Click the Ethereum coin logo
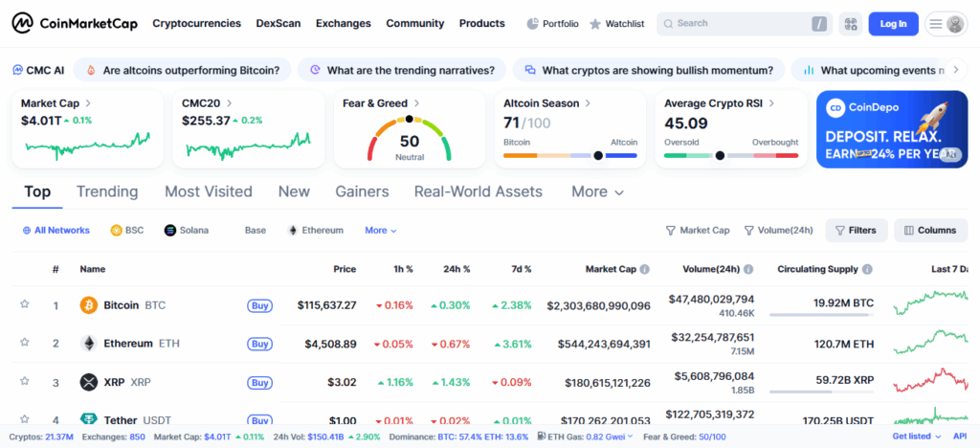The image size is (980, 448). [89, 344]
